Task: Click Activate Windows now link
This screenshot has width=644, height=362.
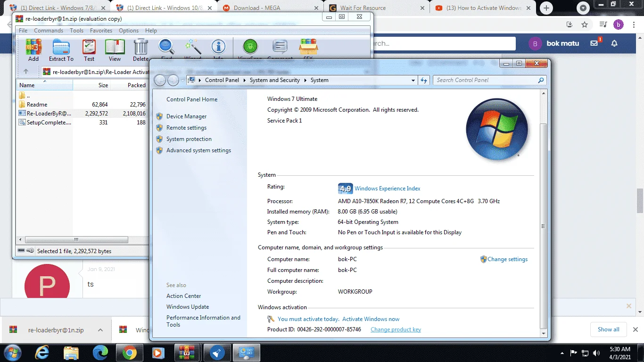Action: (371, 319)
